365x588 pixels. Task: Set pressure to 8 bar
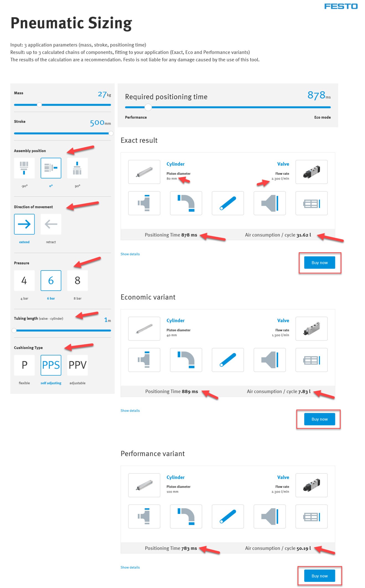(77, 280)
